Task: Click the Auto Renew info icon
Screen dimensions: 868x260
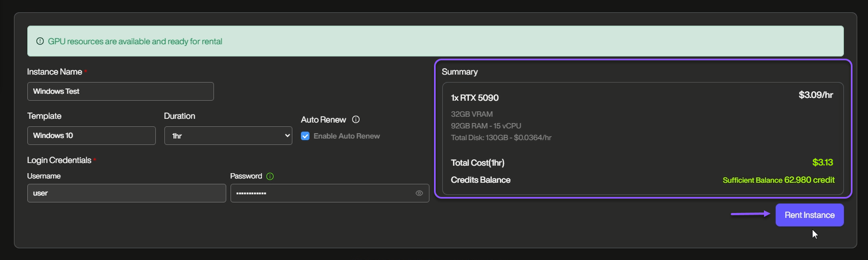Action: (x=356, y=119)
